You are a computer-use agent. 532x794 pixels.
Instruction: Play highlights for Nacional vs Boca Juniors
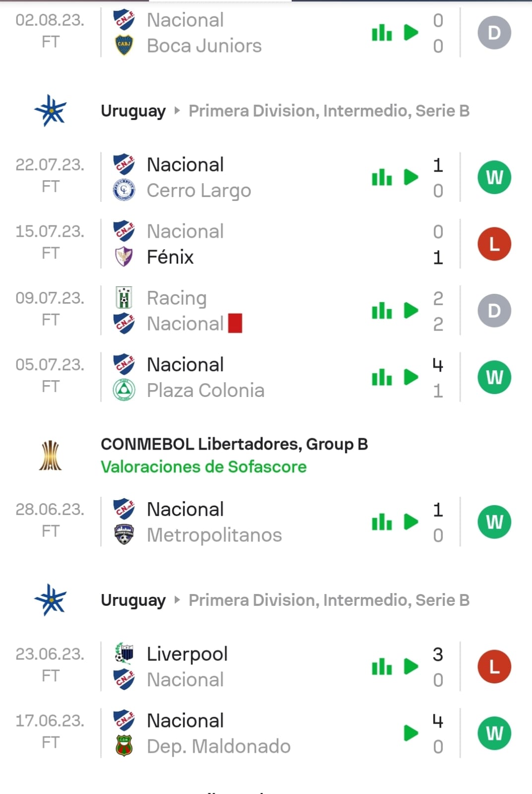(411, 33)
